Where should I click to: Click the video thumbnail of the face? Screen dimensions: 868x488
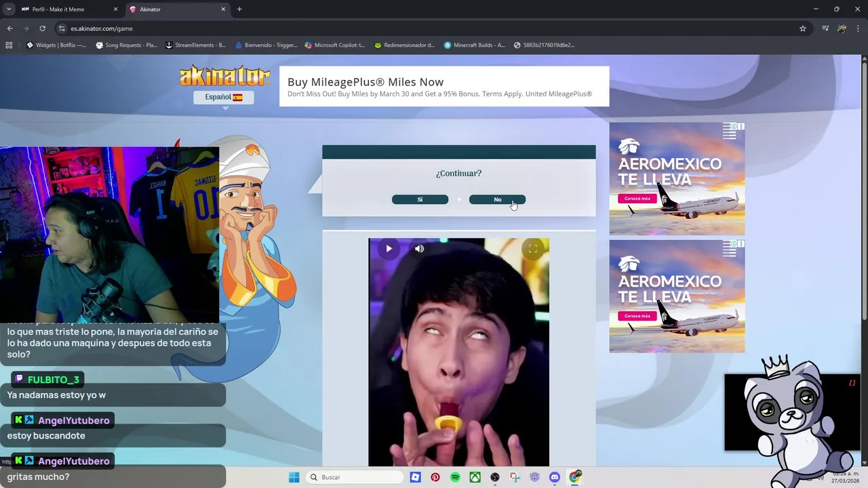(x=458, y=352)
